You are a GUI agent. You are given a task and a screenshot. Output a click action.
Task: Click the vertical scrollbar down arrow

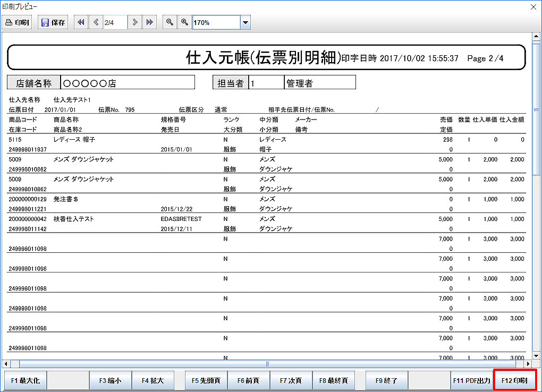[x=537, y=355]
